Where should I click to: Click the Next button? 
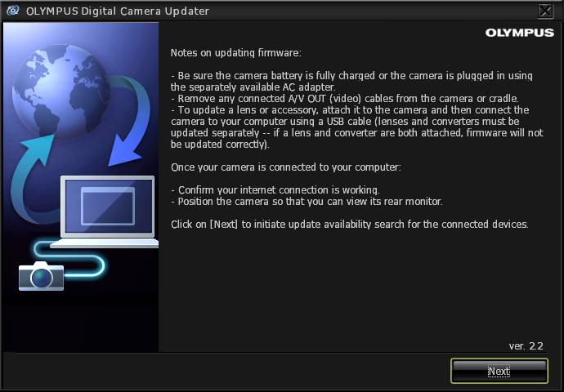(x=499, y=371)
